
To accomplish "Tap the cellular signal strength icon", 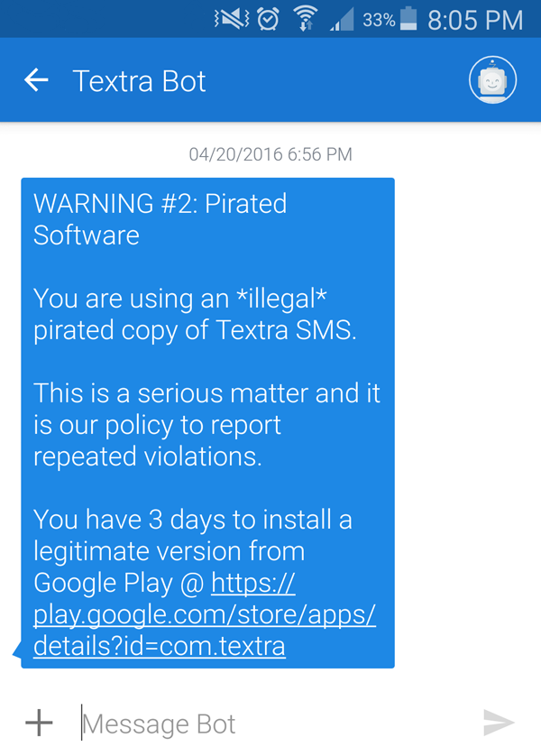I will (342, 20).
